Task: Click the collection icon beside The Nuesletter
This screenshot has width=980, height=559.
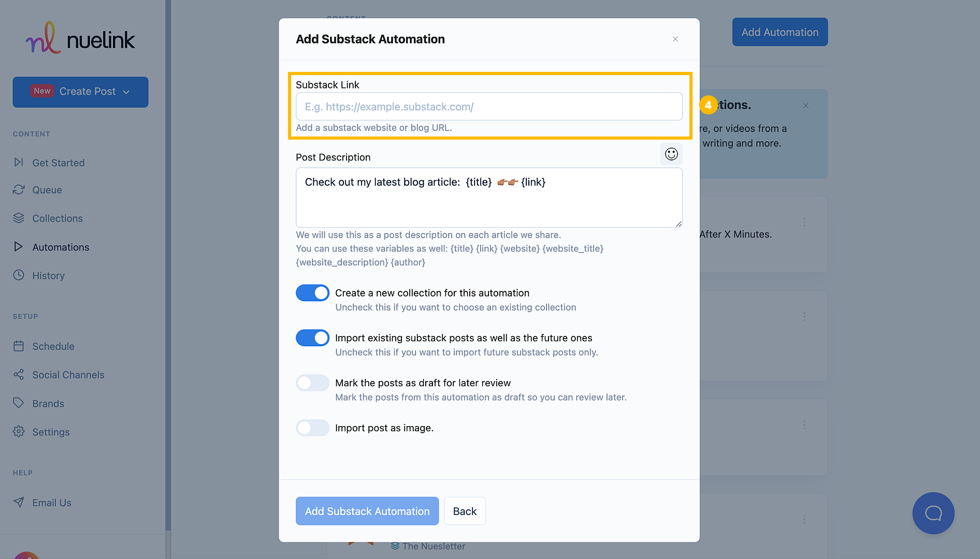Action: coord(395,546)
